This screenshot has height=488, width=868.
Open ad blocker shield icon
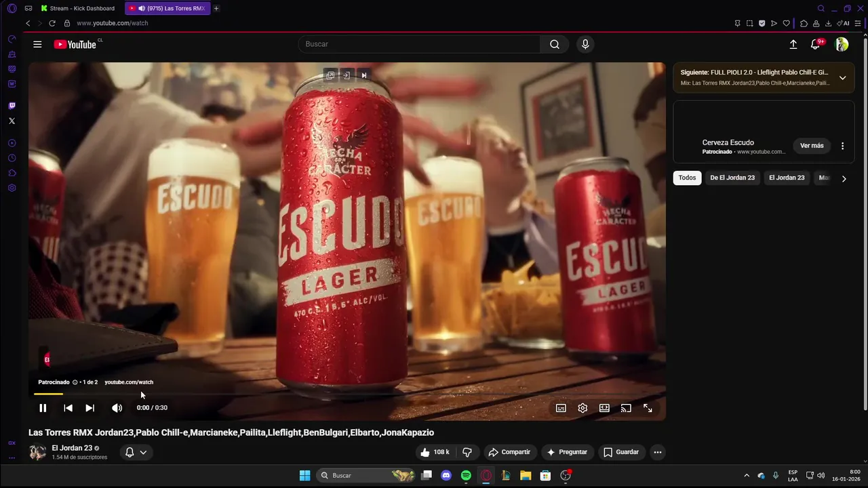pyautogui.click(x=762, y=23)
